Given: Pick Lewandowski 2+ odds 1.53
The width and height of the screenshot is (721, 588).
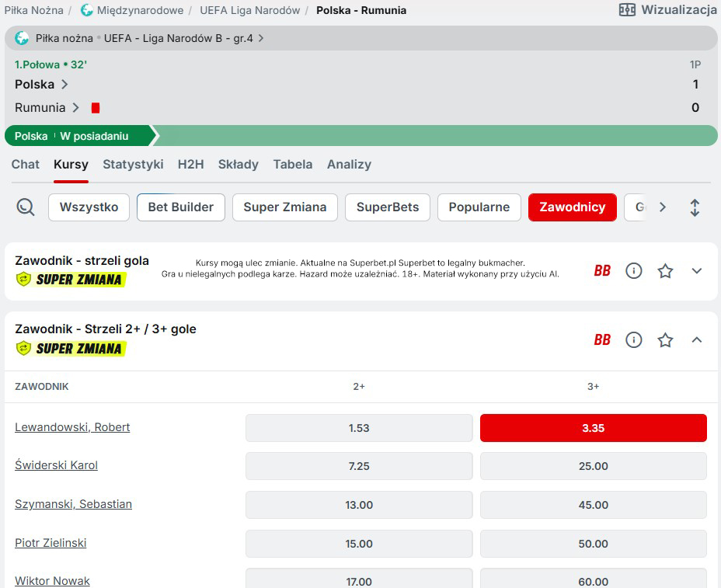Looking at the screenshot, I should (x=359, y=428).
